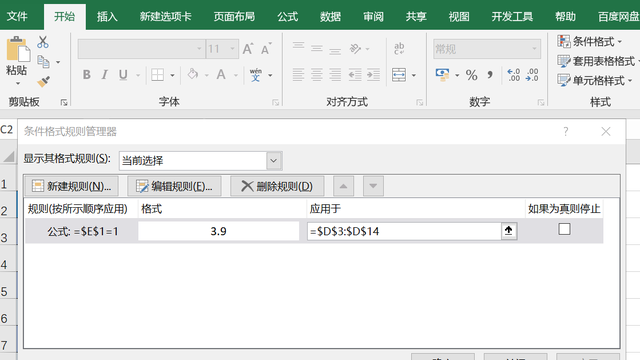Image resolution: width=640 pixels, height=360 pixels.
Task: Decrease font size with small A
Action: pos(265,49)
